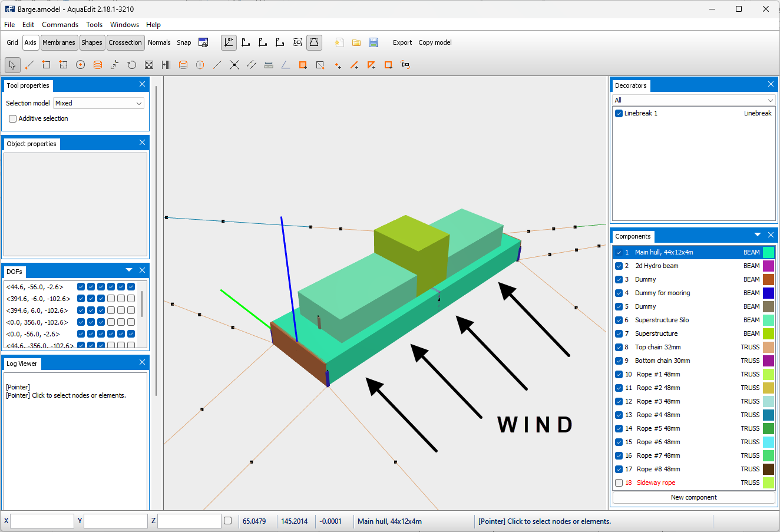Enable the Sideway rope component checkbox
The image size is (780, 532).
619,483
